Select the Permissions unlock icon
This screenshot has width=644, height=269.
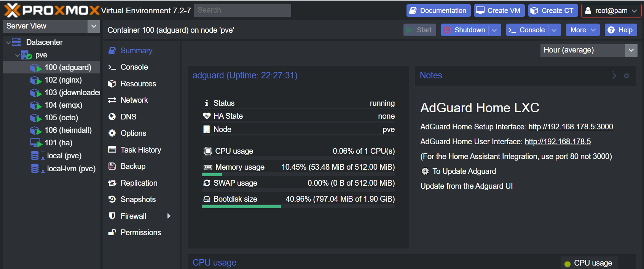[112, 232]
